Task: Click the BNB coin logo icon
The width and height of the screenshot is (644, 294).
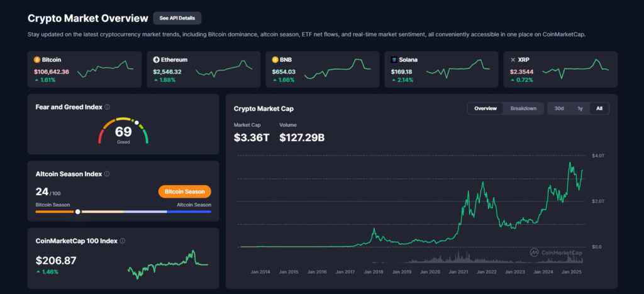Action: click(x=275, y=60)
